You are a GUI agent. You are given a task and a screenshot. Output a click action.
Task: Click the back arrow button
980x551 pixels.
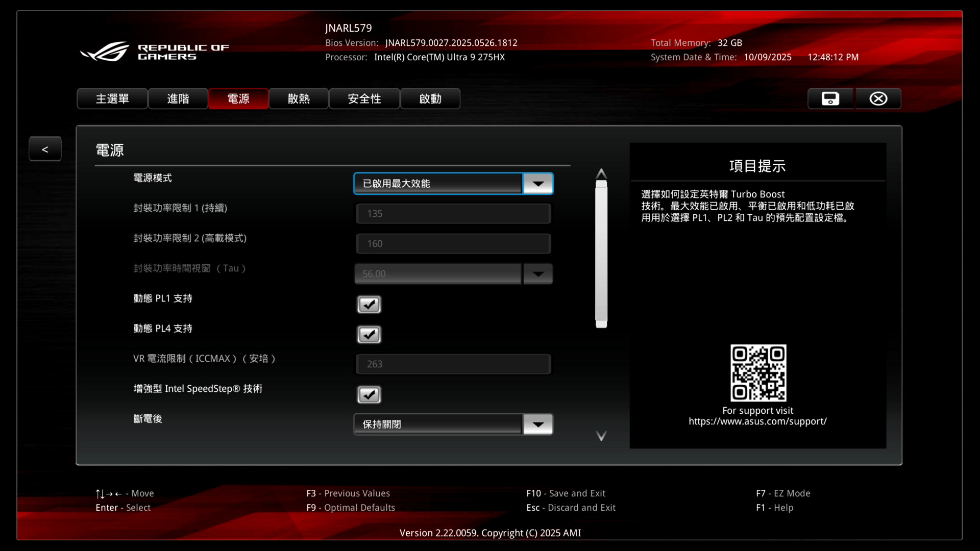[45, 149]
